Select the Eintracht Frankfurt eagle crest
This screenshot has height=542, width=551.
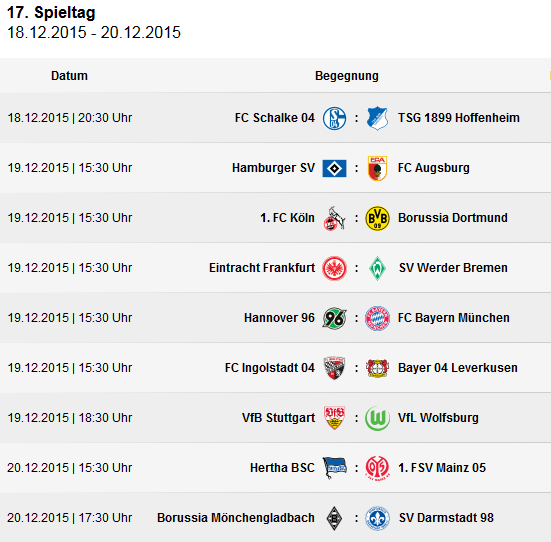334,268
